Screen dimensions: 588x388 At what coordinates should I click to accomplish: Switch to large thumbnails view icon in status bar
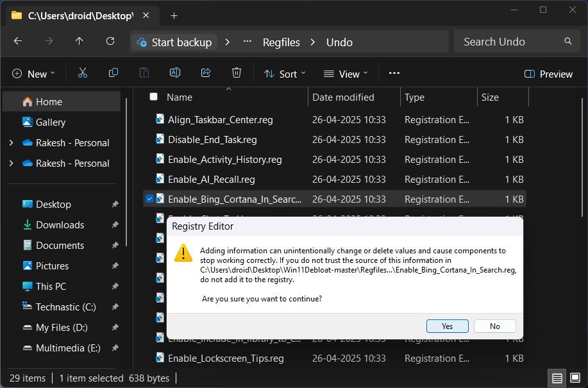coord(575,378)
